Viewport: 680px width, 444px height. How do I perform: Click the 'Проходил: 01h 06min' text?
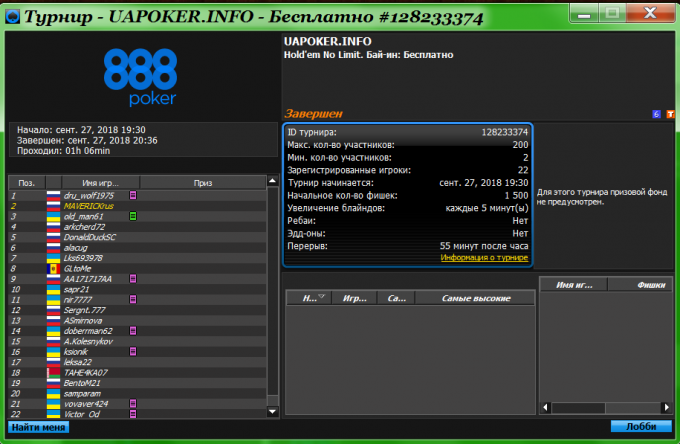coord(63,151)
